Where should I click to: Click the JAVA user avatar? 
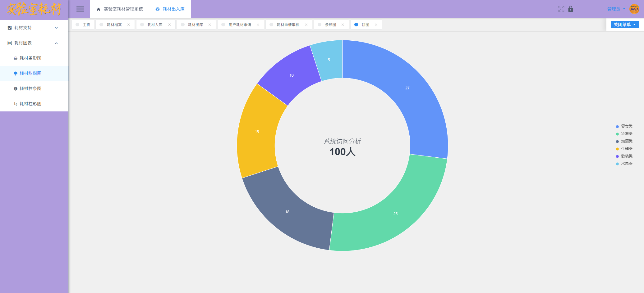click(634, 9)
